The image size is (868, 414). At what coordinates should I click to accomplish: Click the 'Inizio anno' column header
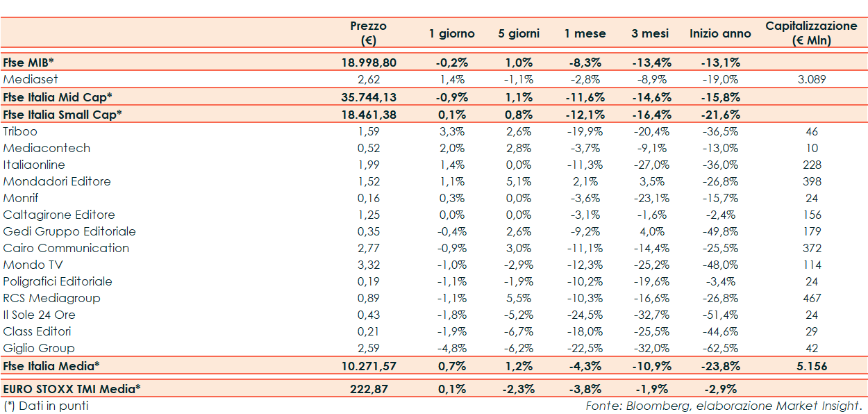point(720,33)
